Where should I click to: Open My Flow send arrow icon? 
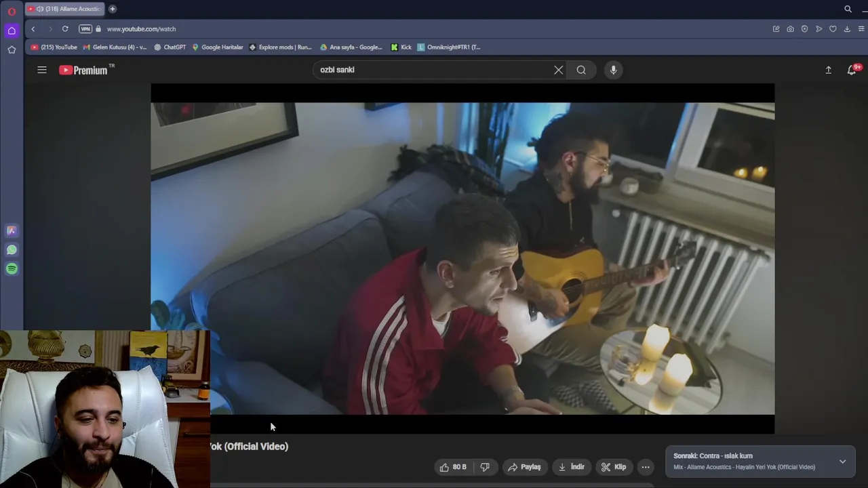[818, 29]
